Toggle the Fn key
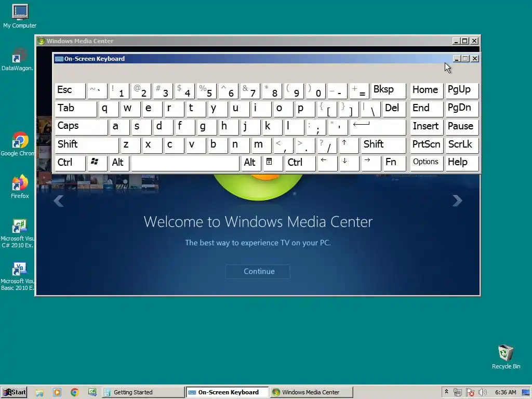The image size is (532, 399). pos(394,163)
